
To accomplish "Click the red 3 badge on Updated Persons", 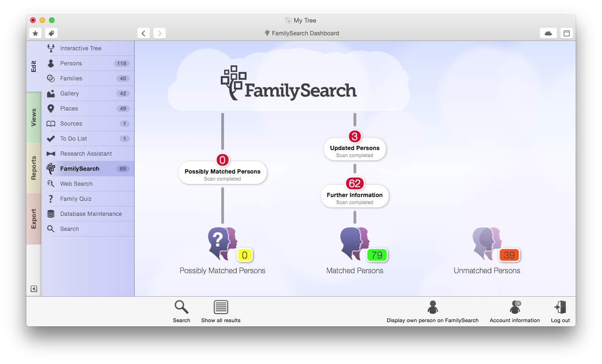I will (x=355, y=137).
